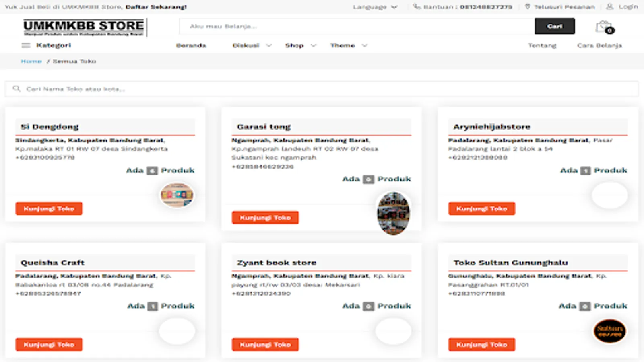Visit Aryniehijabstore via Kunjungi Toko

[x=482, y=208]
